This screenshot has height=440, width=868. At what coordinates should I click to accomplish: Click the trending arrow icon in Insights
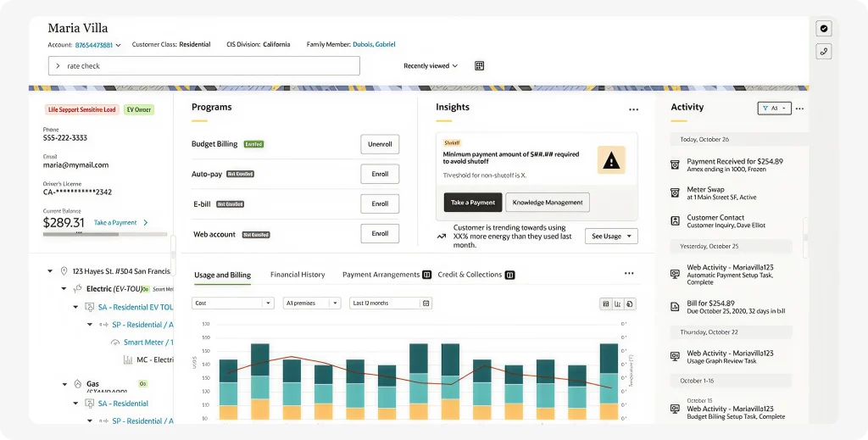pos(441,237)
